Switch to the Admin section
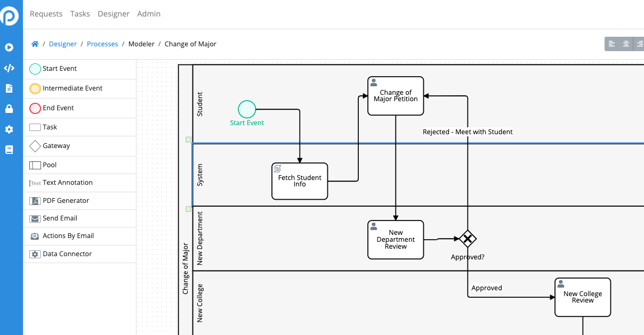 point(149,14)
